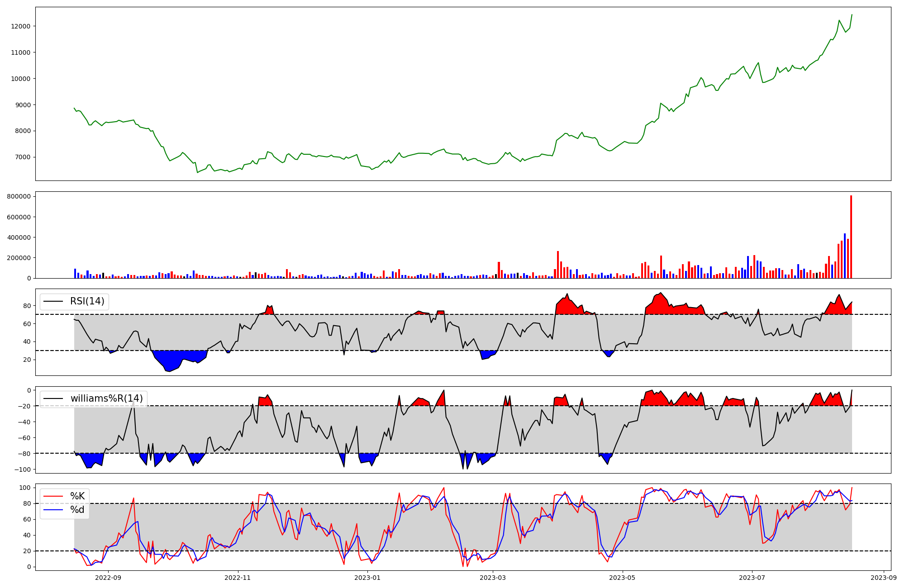Click the 2023-03 x-axis date label
This screenshot has height=588, width=905.
[493, 578]
